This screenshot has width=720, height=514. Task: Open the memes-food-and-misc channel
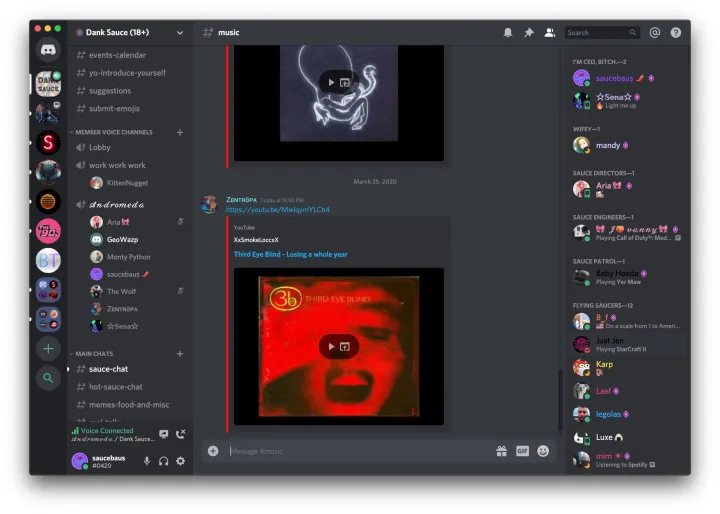click(x=129, y=405)
